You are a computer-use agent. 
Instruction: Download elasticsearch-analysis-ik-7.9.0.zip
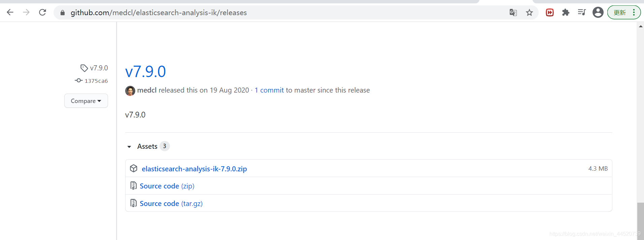tap(194, 169)
